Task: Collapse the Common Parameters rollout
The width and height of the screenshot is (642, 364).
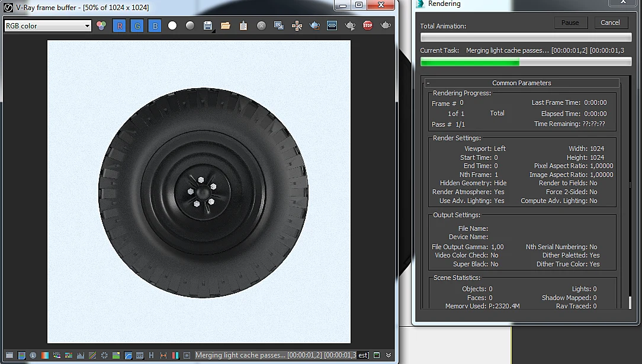Action: 522,83
